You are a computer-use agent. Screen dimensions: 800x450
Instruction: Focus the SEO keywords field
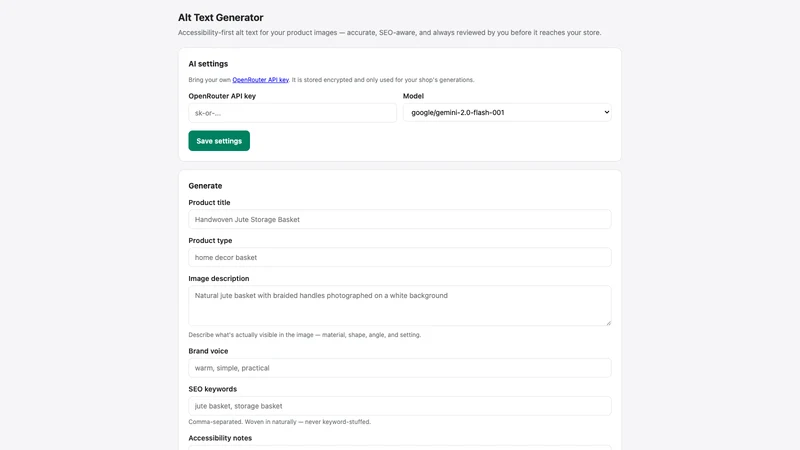[399, 406]
